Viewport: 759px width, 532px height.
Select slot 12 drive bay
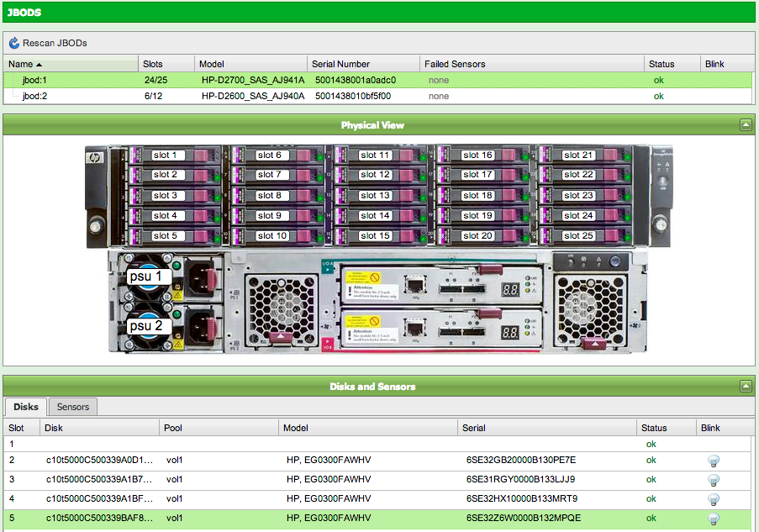click(375, 175)
